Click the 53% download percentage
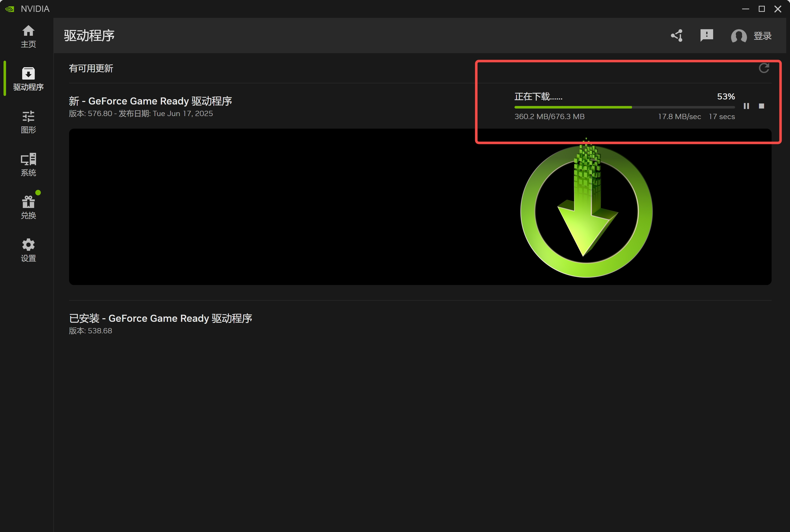Viewport: 790px width, 532px height. tap(726, 97)
